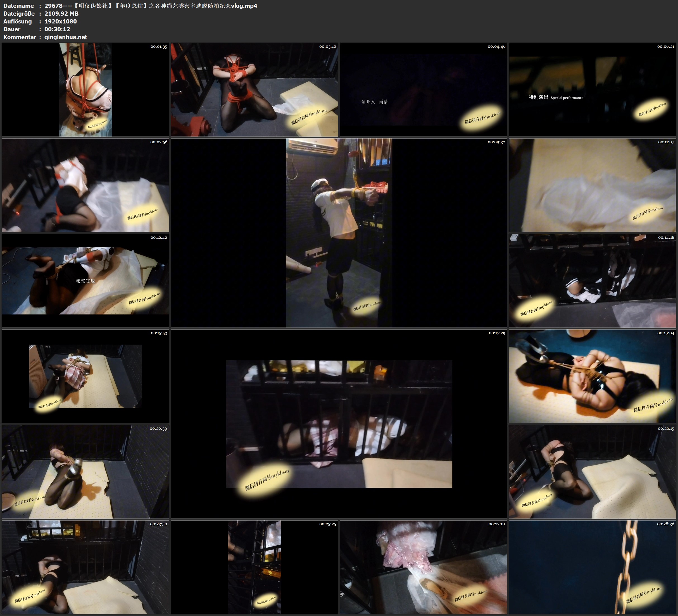The image size is (678, 616).
Task: Select the thumbnail at 00:14:18
Action: coord(592,280)
